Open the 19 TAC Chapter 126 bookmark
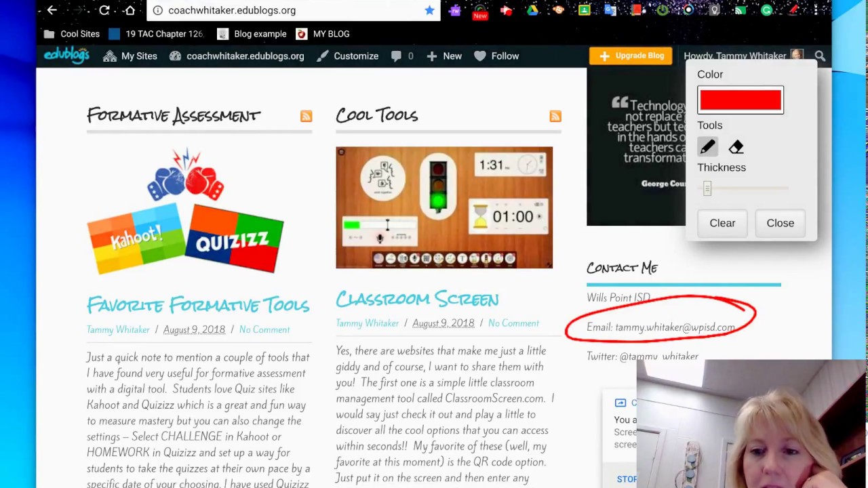Screen dimensions: 868x488 tap(156, 34)
